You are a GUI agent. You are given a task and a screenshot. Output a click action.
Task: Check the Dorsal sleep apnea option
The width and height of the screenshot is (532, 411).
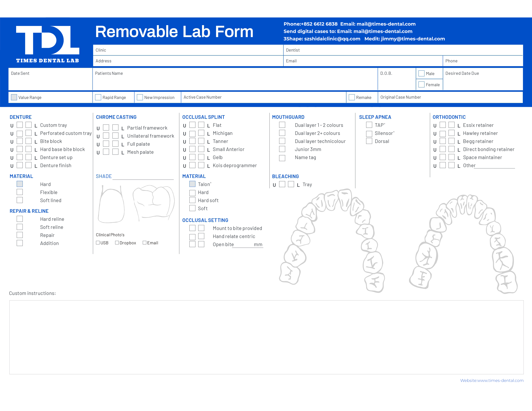[369, 141]
